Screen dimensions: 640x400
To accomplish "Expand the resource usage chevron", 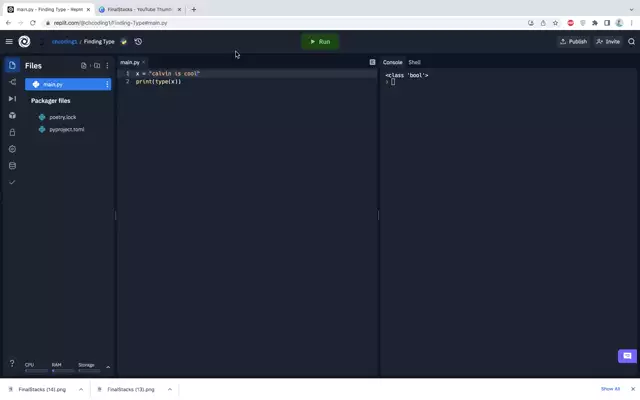I will tap(108, 367).
